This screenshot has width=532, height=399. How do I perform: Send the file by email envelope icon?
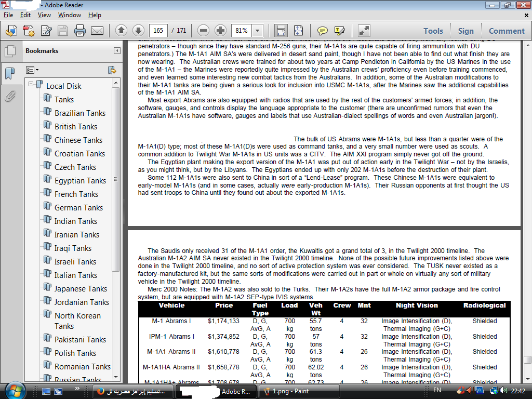tap(97, 31)
